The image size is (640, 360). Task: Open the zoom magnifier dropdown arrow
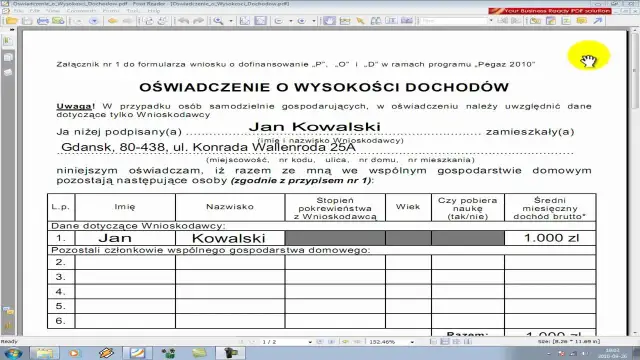coord(231,21)
